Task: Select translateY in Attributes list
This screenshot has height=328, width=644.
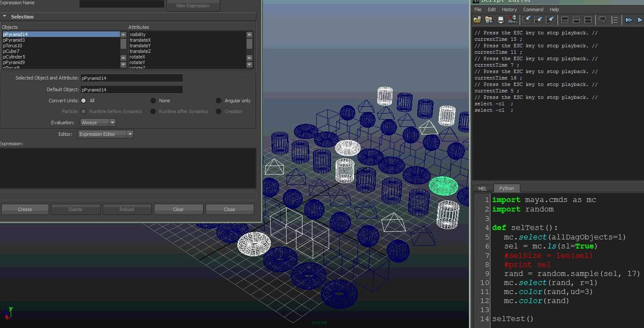Action: point(187,46)
